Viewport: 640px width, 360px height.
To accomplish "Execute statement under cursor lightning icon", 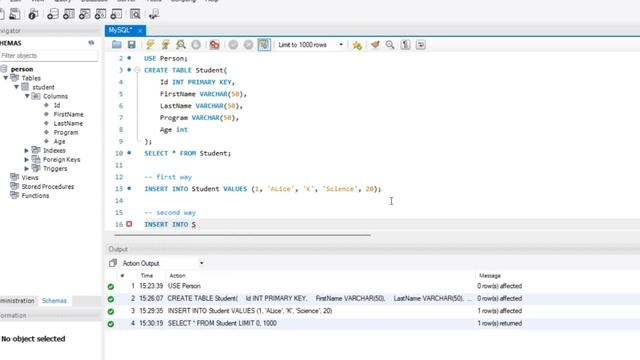I will pos(165,44).
